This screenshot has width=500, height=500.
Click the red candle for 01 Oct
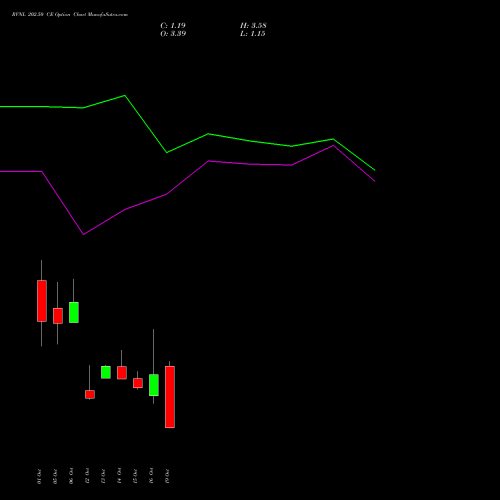coord(42,301)
